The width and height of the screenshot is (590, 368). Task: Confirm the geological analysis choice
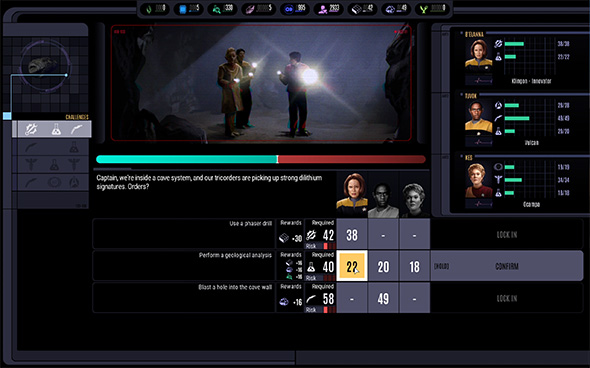pyautogui.click(x=506, y=266)
